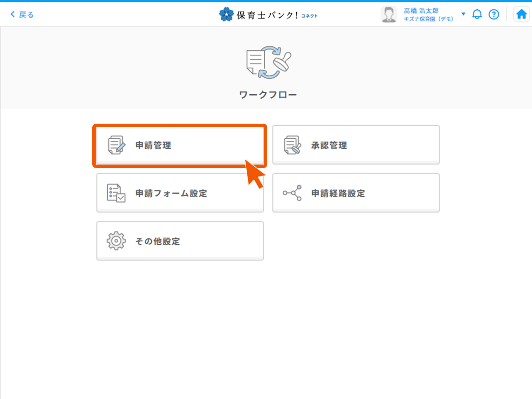Select the 申請経路設定 label
532x399 pixels.
click(x=338, y=194)
